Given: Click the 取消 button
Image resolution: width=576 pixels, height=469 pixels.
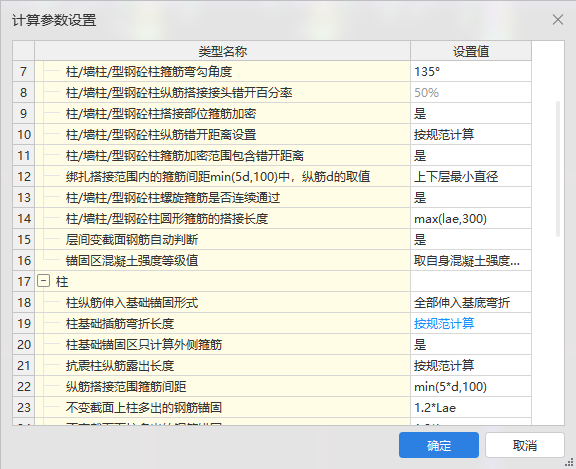Looking at the screenshot, I should coord(525,445).
